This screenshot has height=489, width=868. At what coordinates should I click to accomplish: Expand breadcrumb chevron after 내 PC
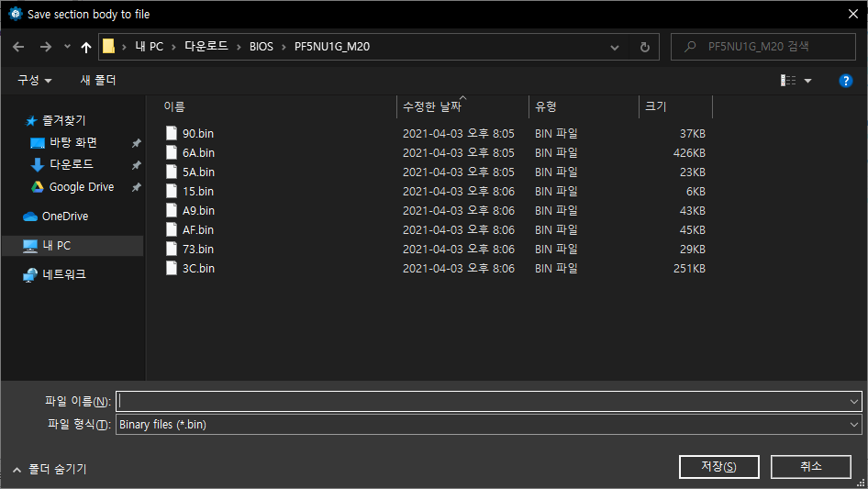pos(173,47)
